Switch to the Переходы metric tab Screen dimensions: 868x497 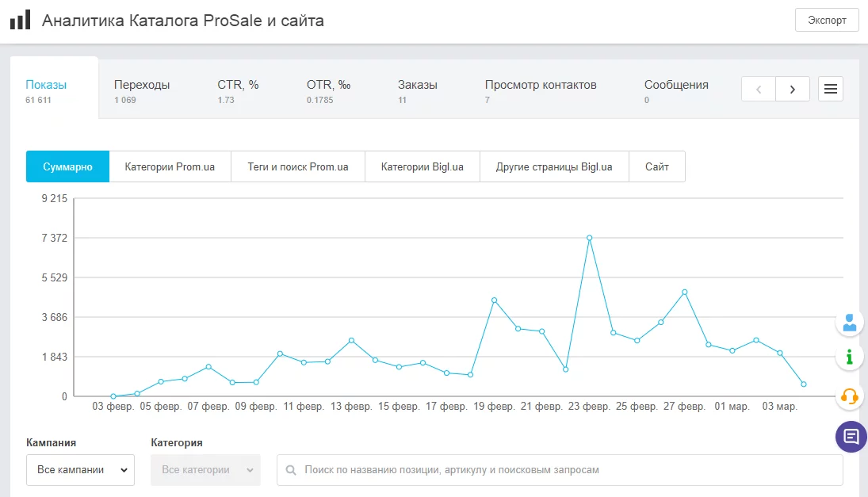142,90
